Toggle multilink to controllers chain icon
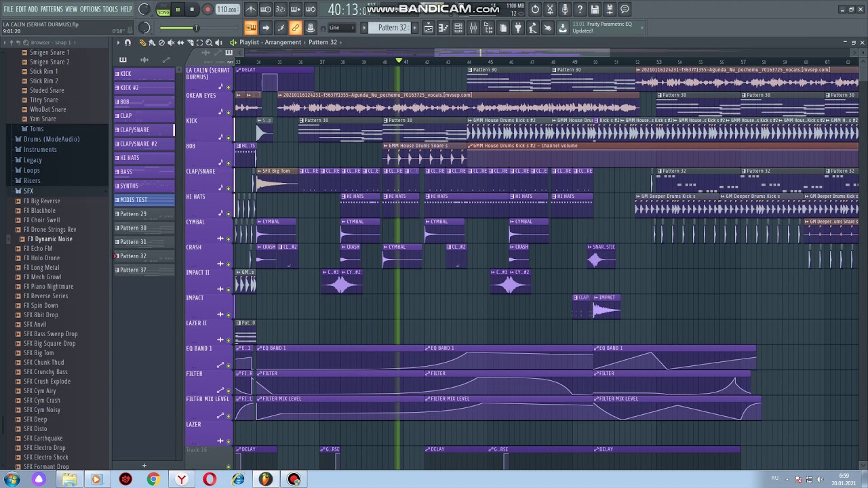The image size is (868, 488). (295, 28)
